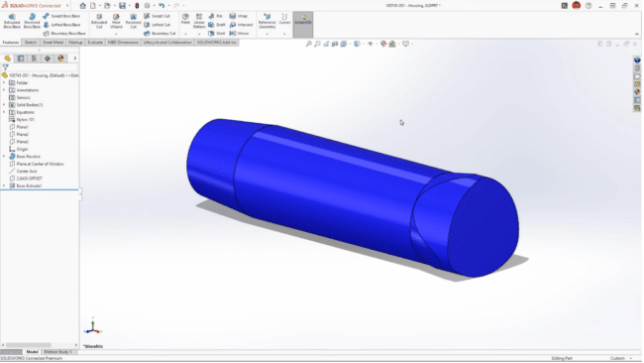Open DisplayManager tab

[60, 59]
